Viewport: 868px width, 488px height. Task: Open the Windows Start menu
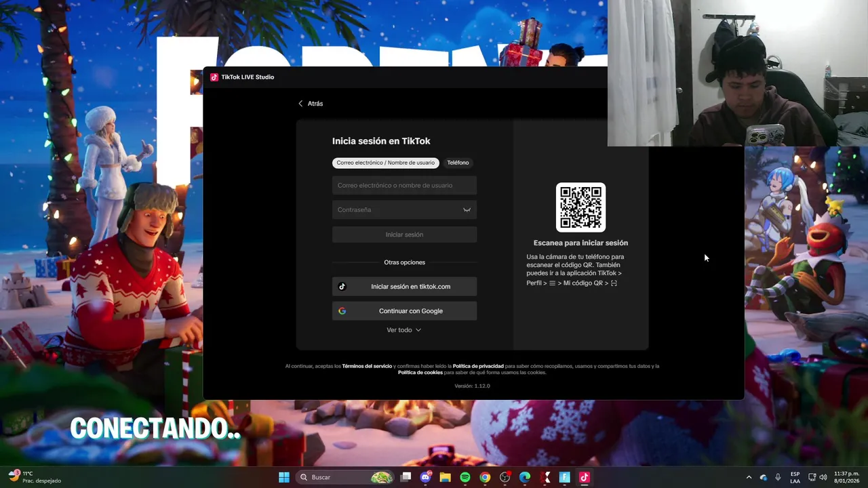(284, 477)
